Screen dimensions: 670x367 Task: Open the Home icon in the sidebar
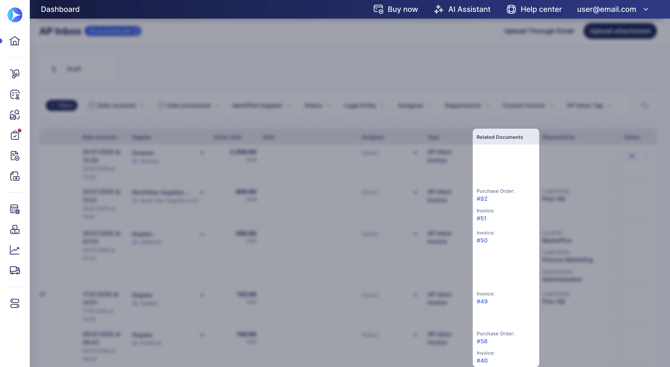(15, 41)
